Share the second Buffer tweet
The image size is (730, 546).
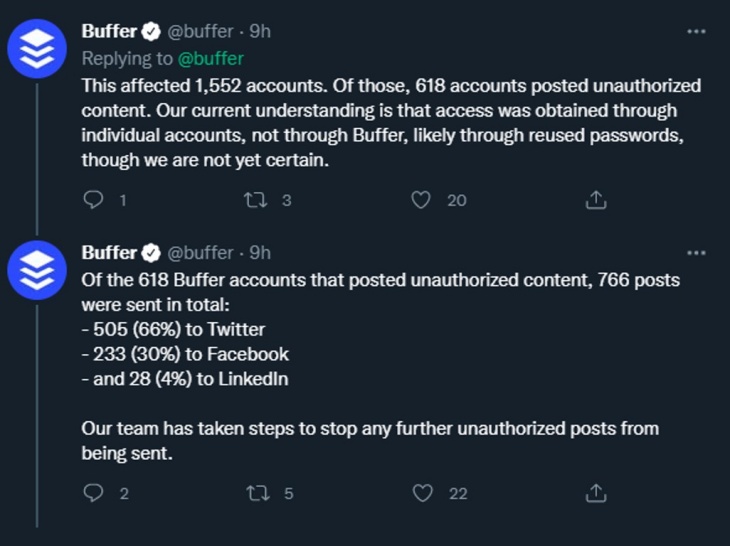point(596,493)
